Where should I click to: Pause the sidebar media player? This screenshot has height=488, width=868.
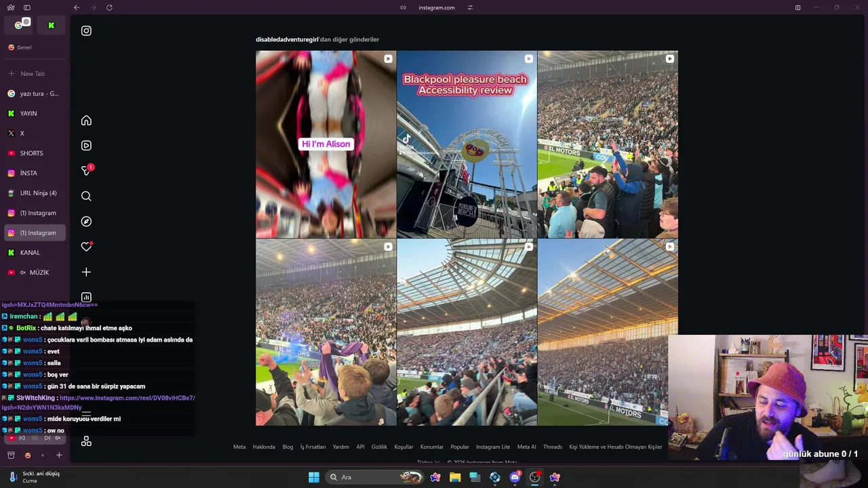point(35,438)
